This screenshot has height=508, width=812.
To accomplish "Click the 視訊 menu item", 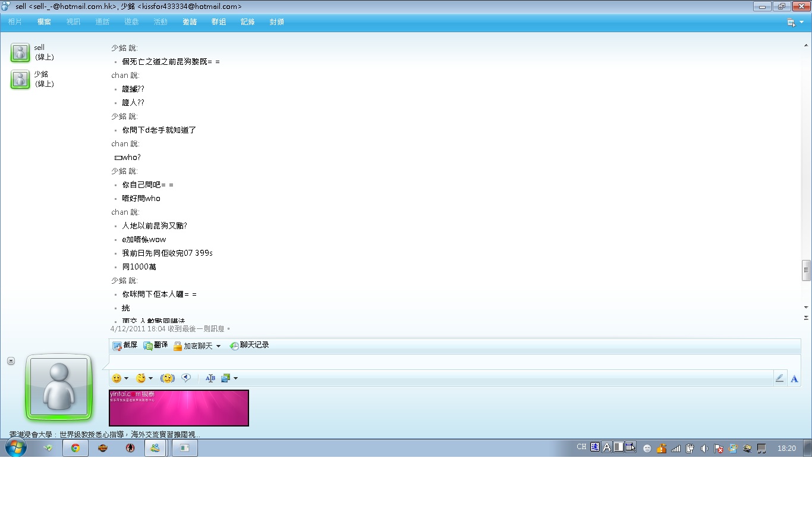I will click(73, 22).
